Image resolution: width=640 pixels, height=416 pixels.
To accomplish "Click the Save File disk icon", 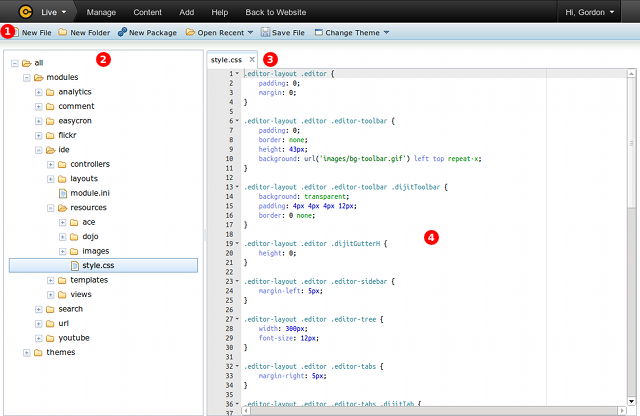I will (x=265, y=33).
